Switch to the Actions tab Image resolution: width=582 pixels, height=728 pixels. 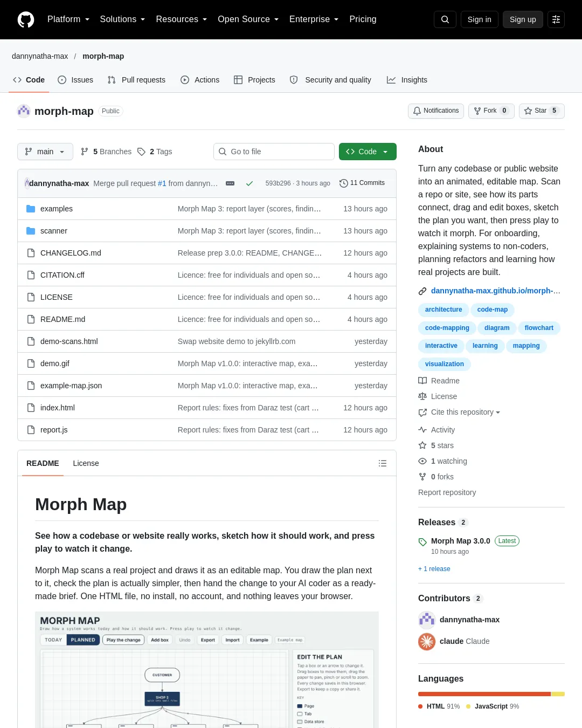pos(200,80)
